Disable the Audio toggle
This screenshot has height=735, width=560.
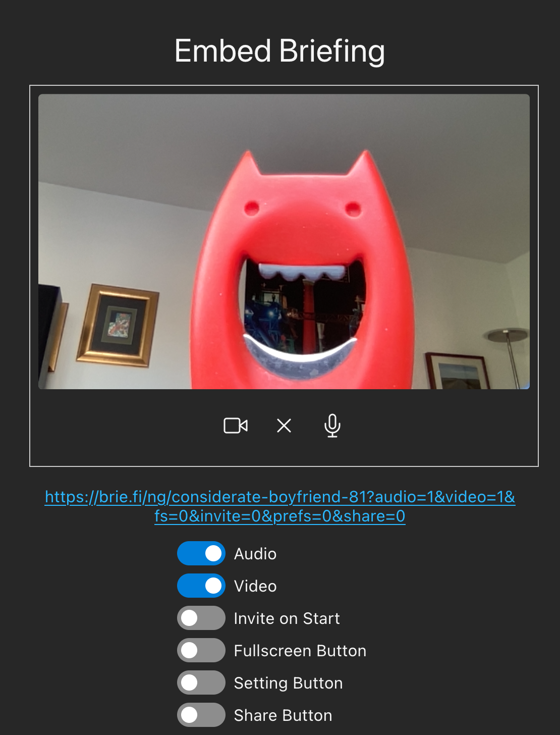(x=200, y=553)
